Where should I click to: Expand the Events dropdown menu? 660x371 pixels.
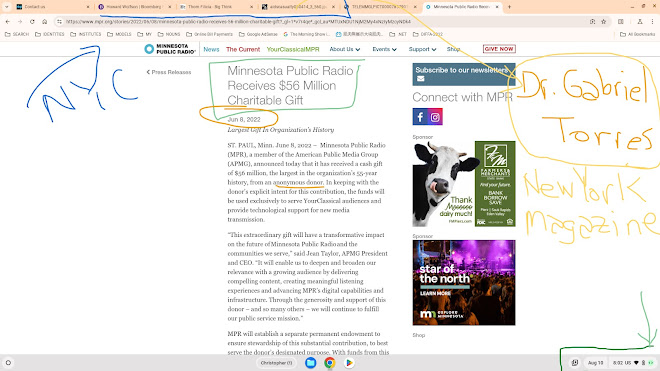[384, 49]
